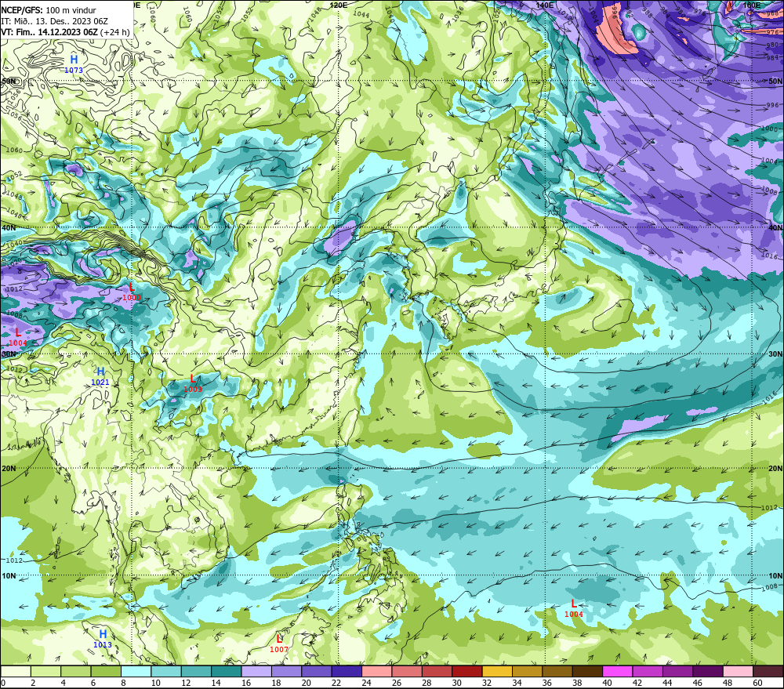The image size is (784, 689).
Task: Click the H 1073 high pressure marker
Action: [74, 64]
